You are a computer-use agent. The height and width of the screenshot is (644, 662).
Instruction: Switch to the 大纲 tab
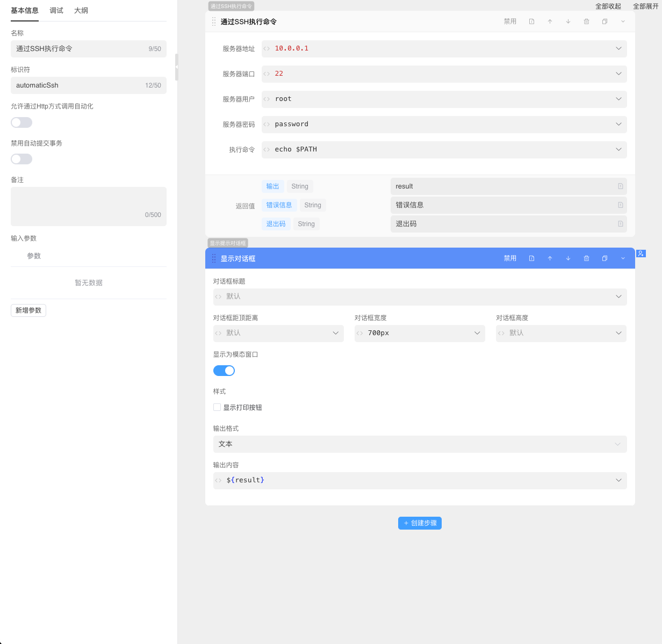(81, 11)
